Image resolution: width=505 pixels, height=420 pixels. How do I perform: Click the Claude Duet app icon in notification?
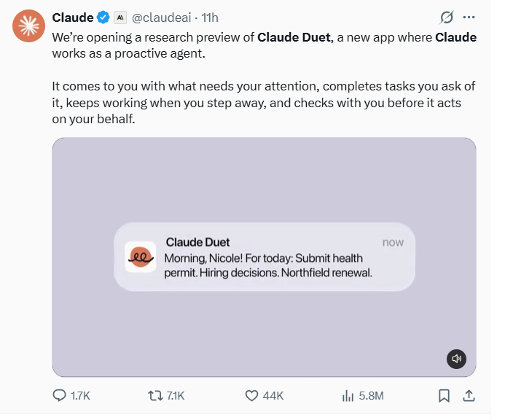click(141, 257)
